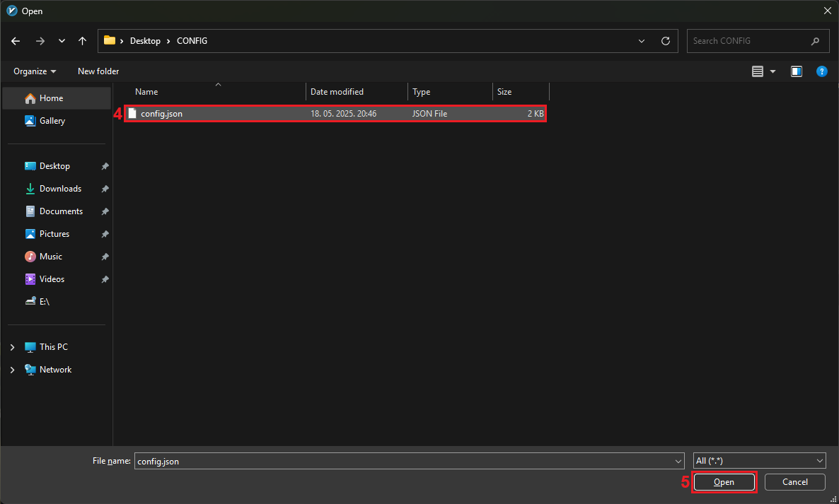Expand the address bar history dropdown

tap(642, 41)
